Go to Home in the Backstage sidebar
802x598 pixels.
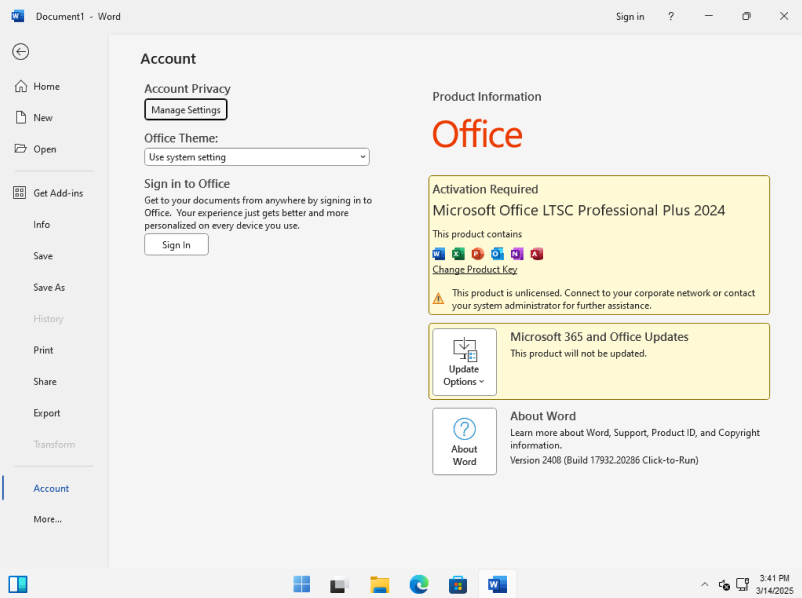[x=46, y=86]
